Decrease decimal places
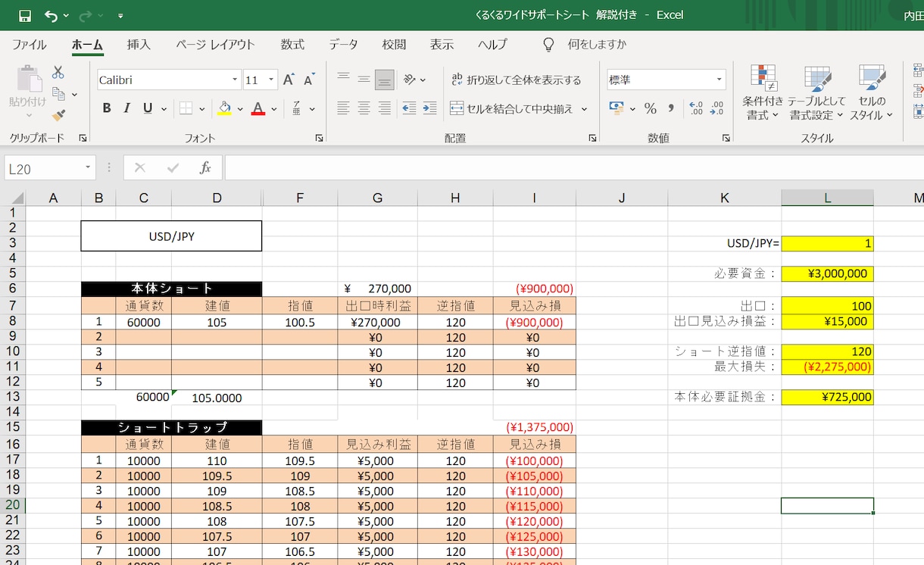Viewport: 924px width, 565px height. pyautogui.click(x=716, y=108)
